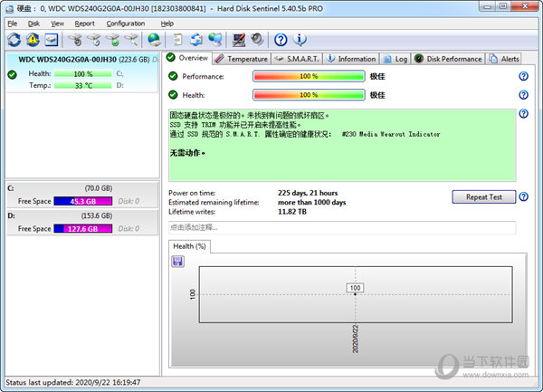
Task: Select the D: (153.6 GB) partition row
Action: 82,223
